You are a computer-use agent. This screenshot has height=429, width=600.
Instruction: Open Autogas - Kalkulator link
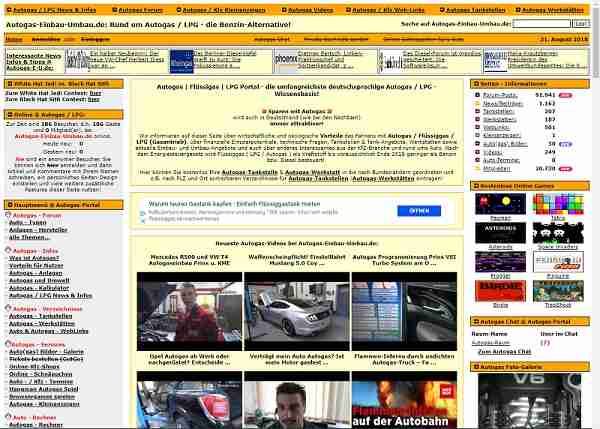(39, 288)
